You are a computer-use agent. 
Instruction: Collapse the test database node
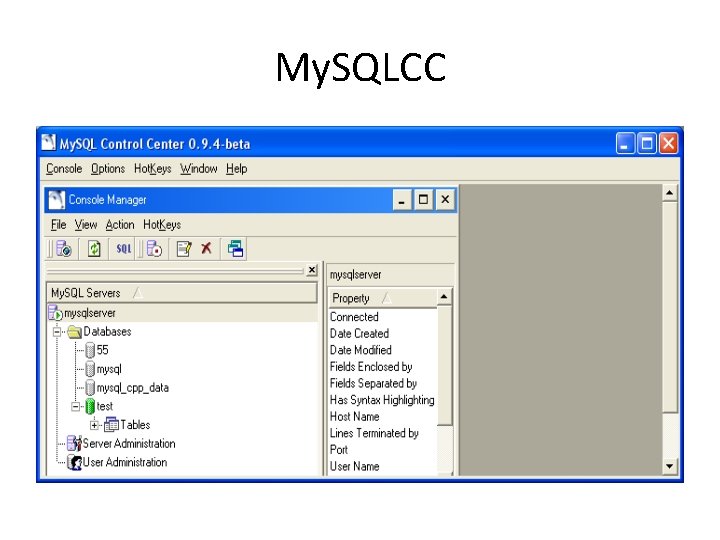tap(76, 406)
